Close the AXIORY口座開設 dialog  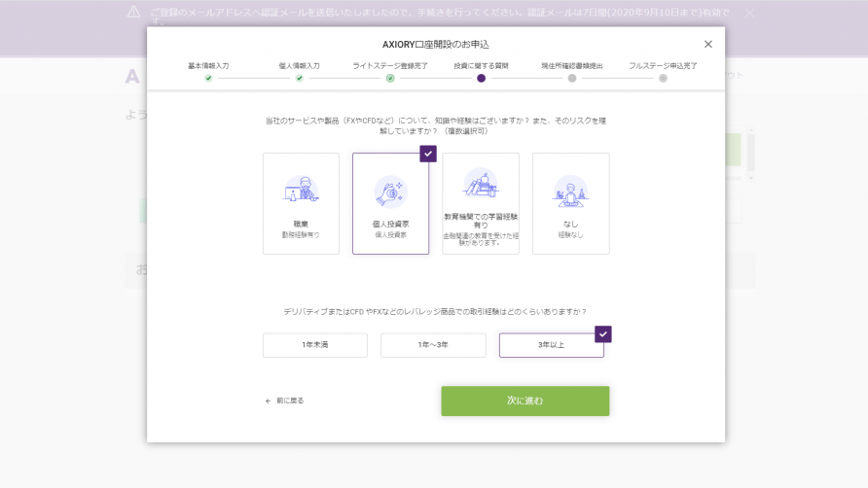coord(707,44)
